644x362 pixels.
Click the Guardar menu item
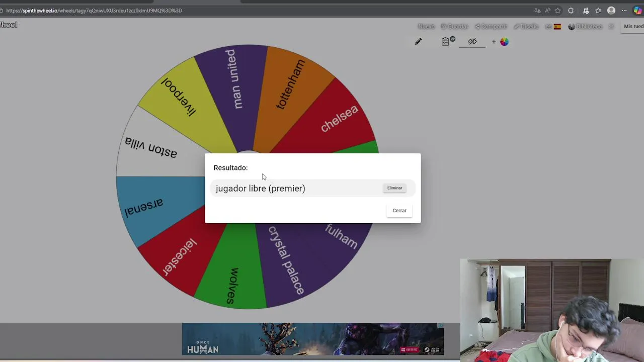(454, 27)
